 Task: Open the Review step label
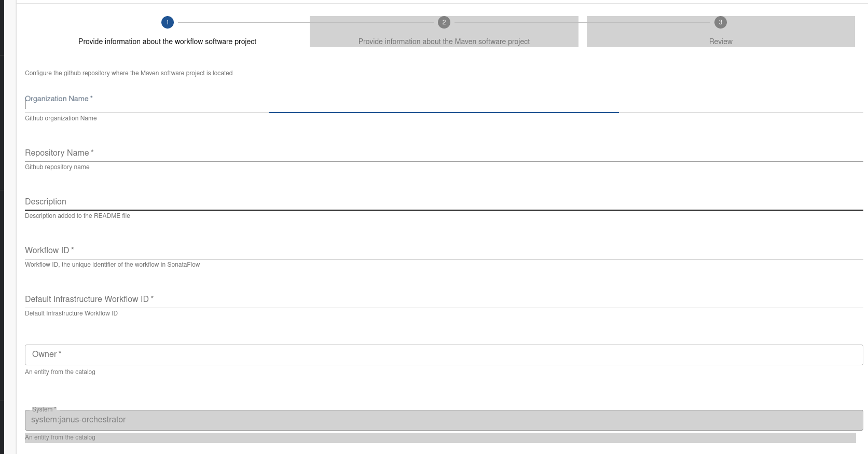click(721, 42)
